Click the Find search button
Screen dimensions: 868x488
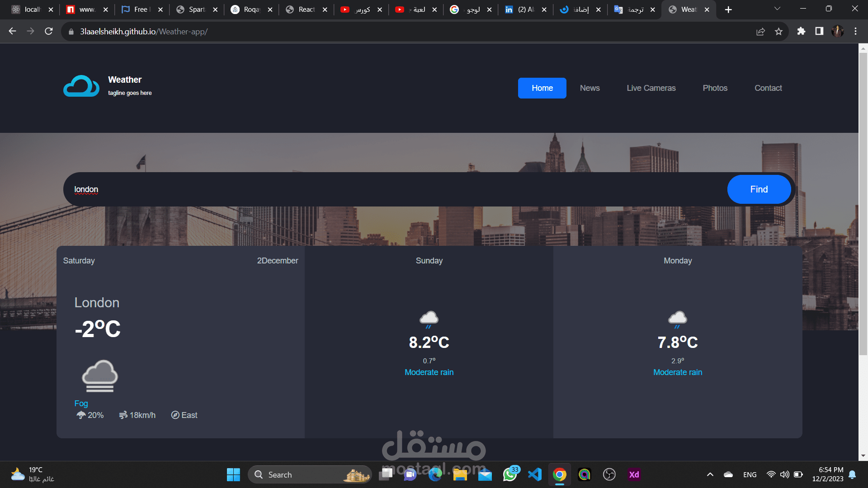(759, 189)
